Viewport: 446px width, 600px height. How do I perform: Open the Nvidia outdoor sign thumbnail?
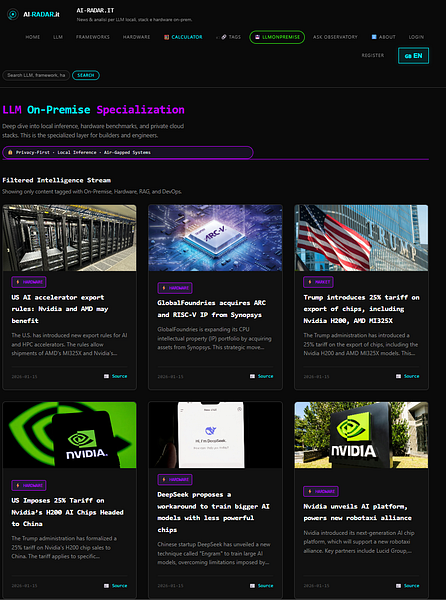click(x=361, y=435)
